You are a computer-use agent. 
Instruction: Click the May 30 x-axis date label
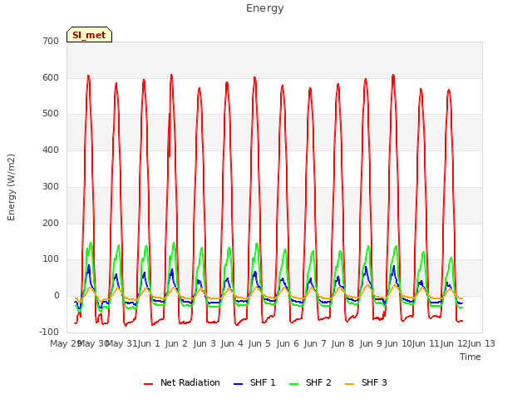point(93,343)
